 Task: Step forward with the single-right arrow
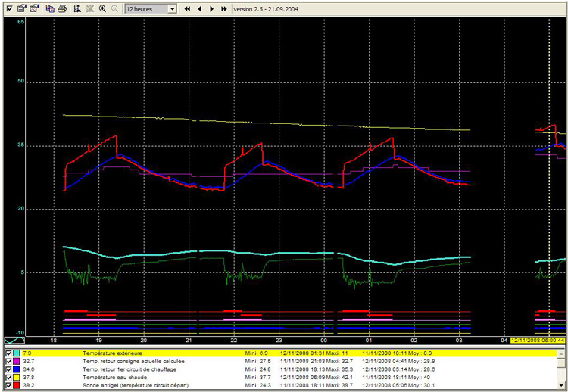[x=211, y=8]
